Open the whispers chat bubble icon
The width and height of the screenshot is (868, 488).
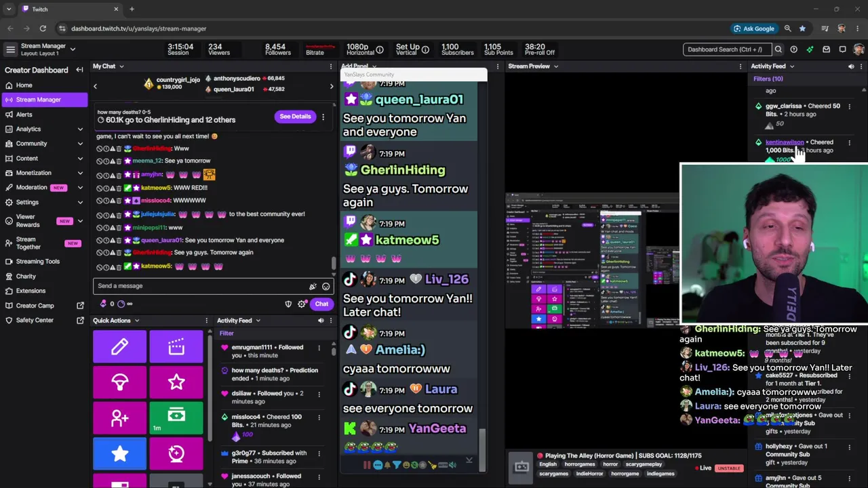click(842, 49)
